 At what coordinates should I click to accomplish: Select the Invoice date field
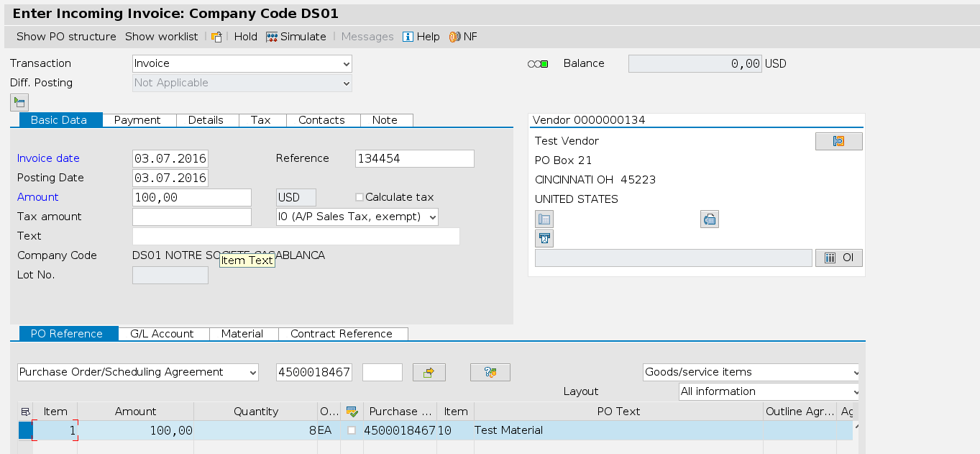[x=170, y=158]
